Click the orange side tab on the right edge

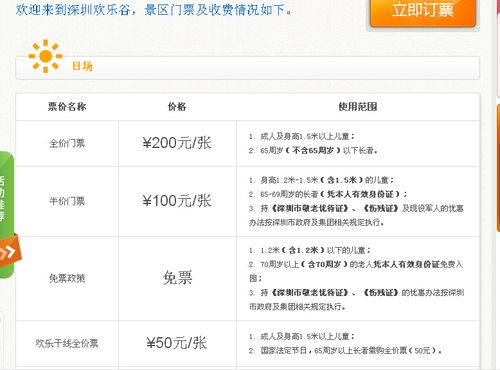tap(498, 167)
